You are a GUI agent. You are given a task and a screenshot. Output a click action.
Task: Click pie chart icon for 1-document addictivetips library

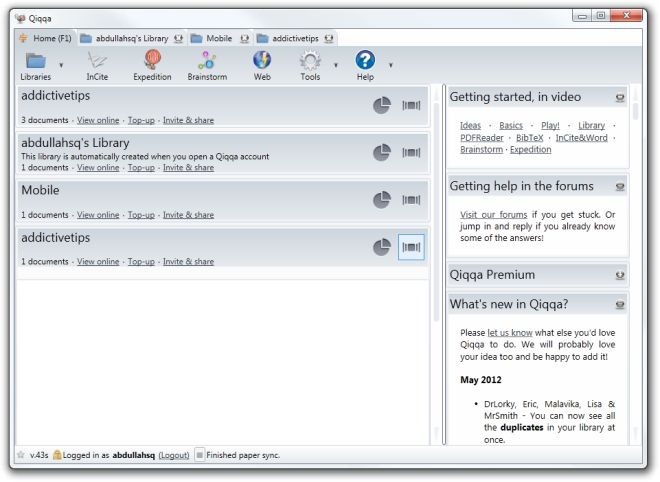[x=382, y=247]
